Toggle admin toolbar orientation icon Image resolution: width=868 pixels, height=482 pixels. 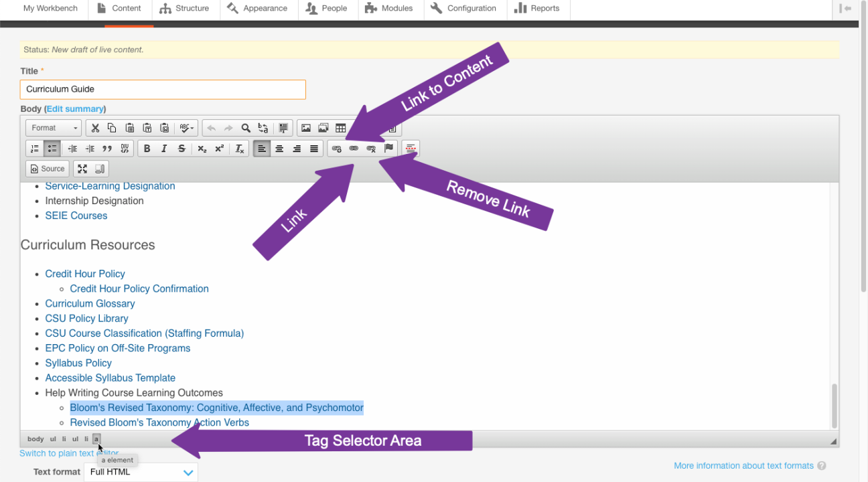pos(845,8)
